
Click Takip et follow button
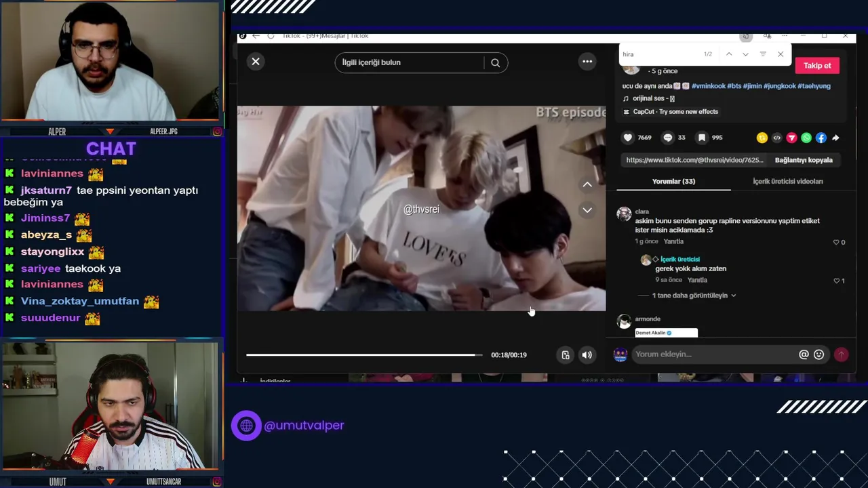(817, 66)
